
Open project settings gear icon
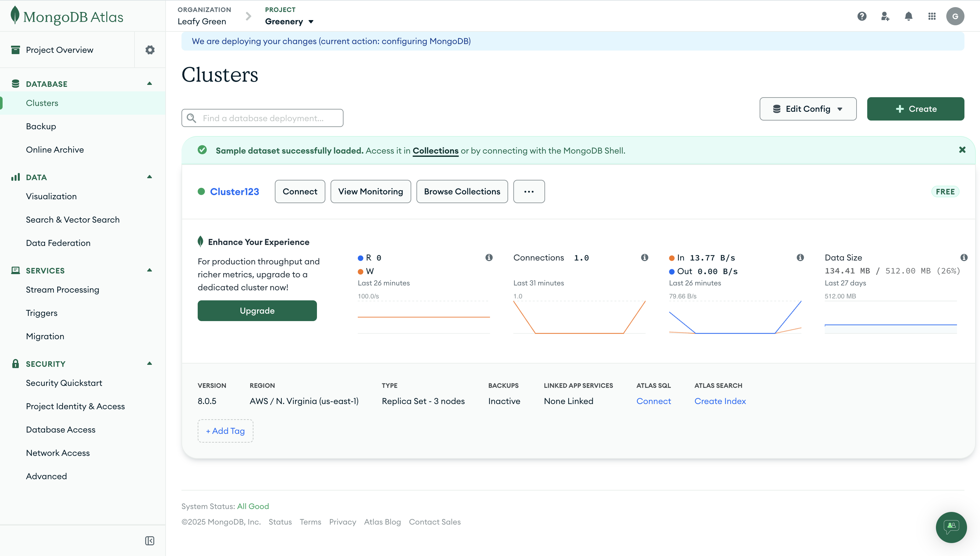pyautogui.click(x=150, y=50)
